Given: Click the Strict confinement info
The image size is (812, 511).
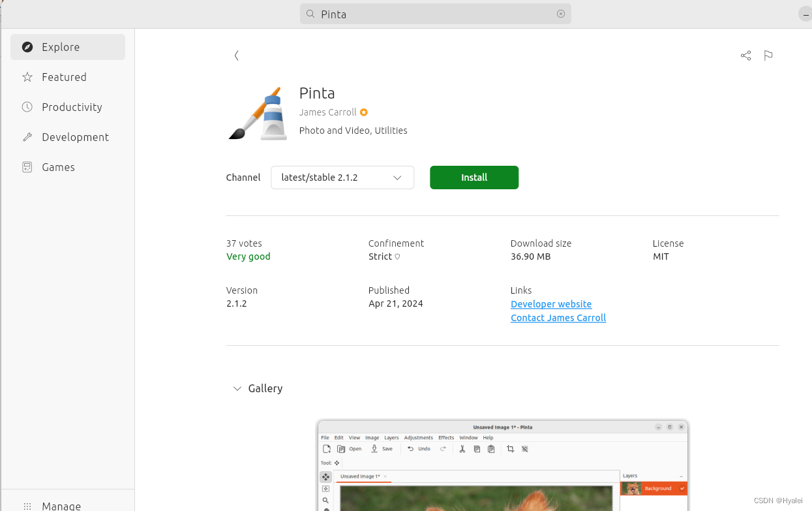Looking at the screenshot, I should pos(384,256).
